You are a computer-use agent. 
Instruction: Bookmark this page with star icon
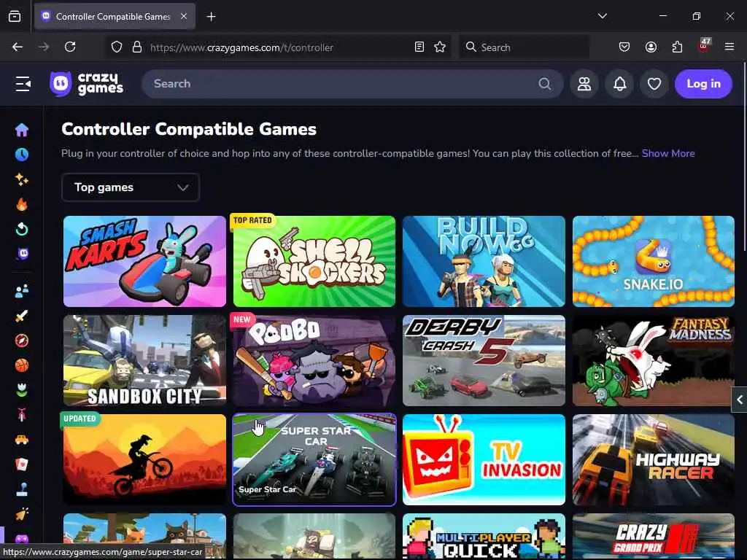[440, 47]
